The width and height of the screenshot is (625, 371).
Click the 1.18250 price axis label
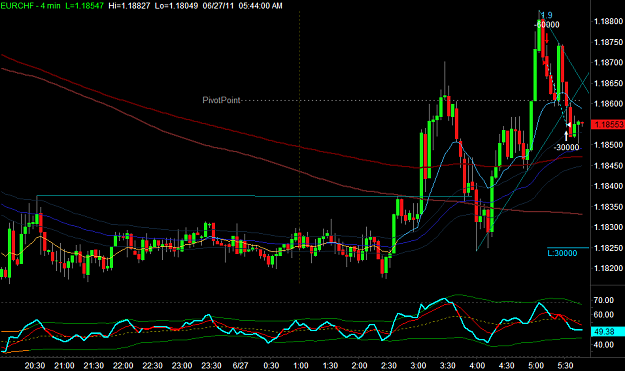pos(608,248)
